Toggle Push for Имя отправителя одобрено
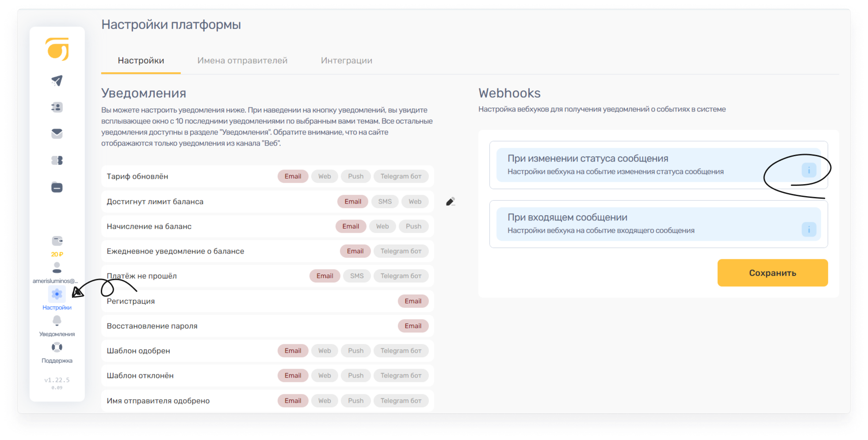Viewport: 868px width, 440px height. point(356,401)
